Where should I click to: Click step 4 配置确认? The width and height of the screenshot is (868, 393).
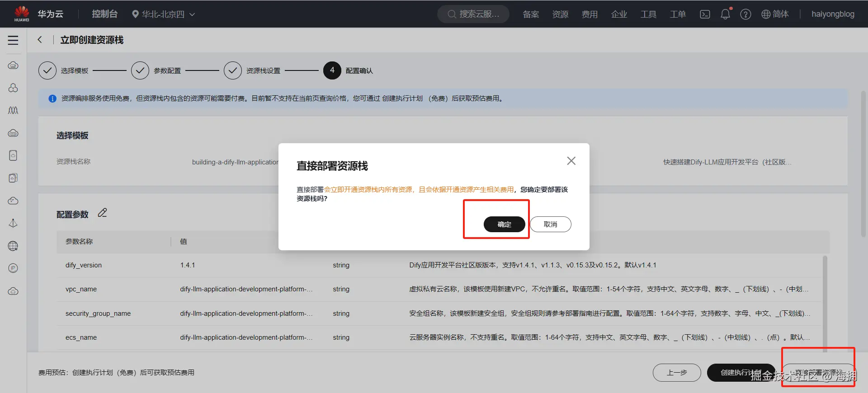(348, 70)
